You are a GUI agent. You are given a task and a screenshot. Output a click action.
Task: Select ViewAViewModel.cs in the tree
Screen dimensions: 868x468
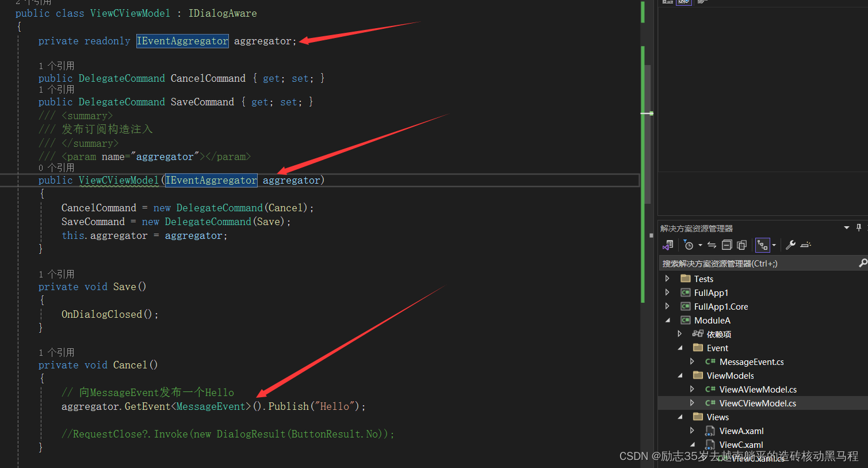click(x=758, y=389)
